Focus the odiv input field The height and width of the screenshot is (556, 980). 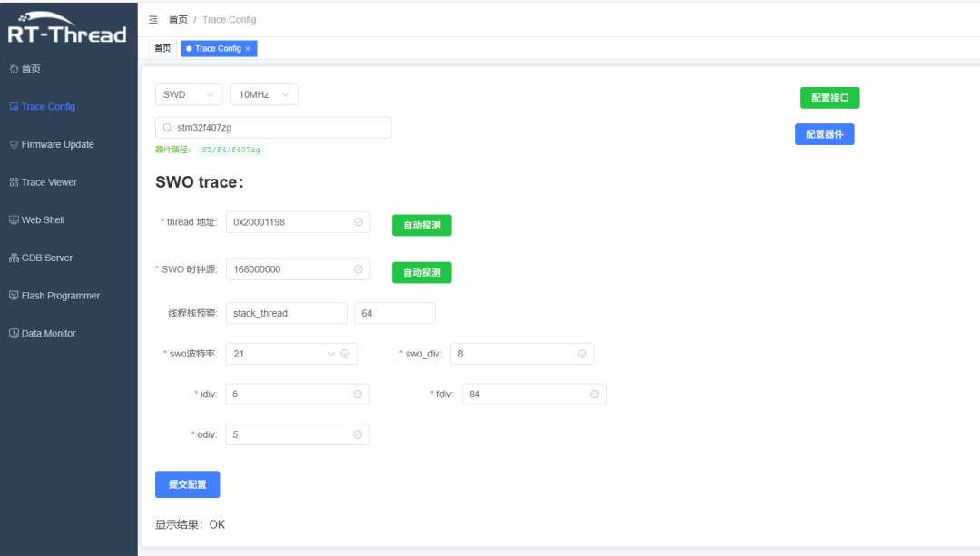(298, 434)
